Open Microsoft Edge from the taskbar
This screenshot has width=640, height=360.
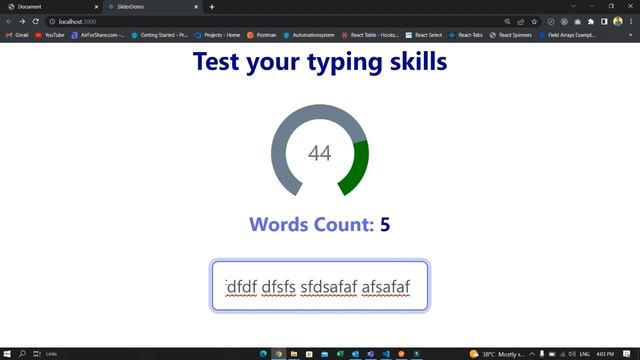pos(263,354)
